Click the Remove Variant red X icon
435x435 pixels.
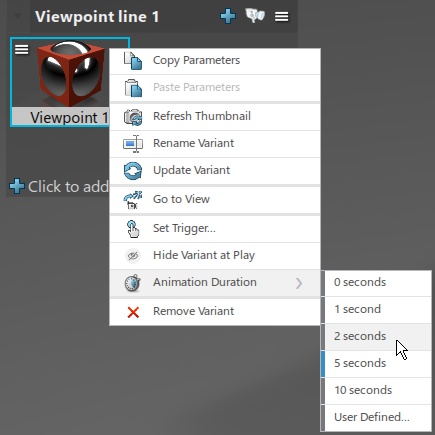click(x=133, y=312)
